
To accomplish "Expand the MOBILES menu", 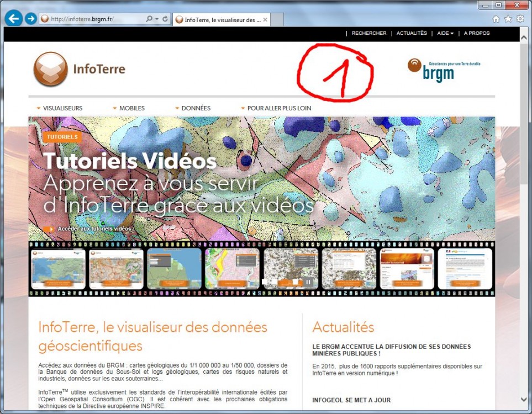I will [x=129, y=108].
